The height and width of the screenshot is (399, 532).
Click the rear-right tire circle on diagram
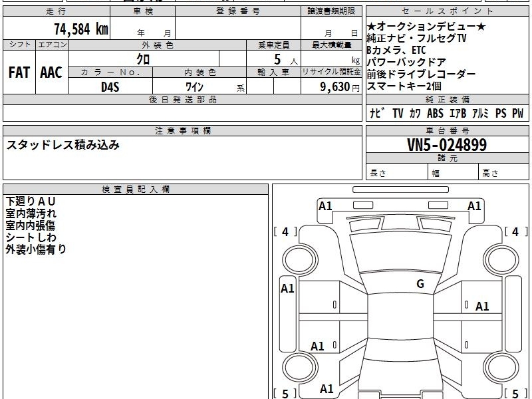point(501,368)
